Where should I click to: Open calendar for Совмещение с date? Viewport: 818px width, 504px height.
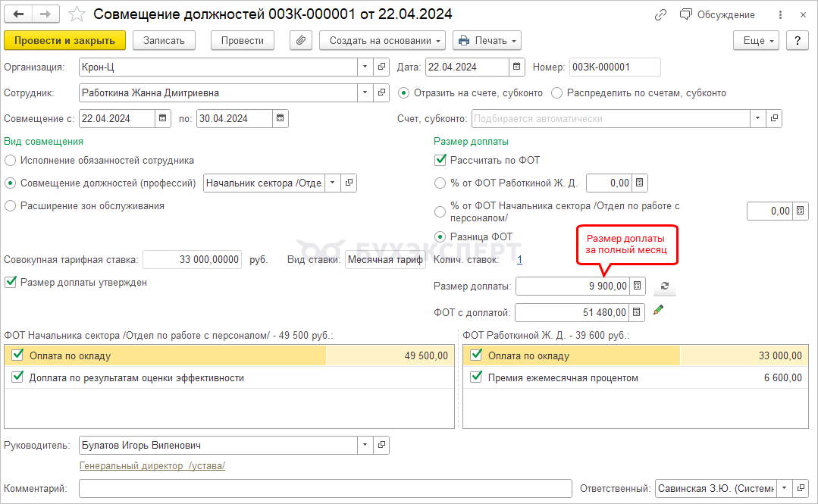point(163,118)
